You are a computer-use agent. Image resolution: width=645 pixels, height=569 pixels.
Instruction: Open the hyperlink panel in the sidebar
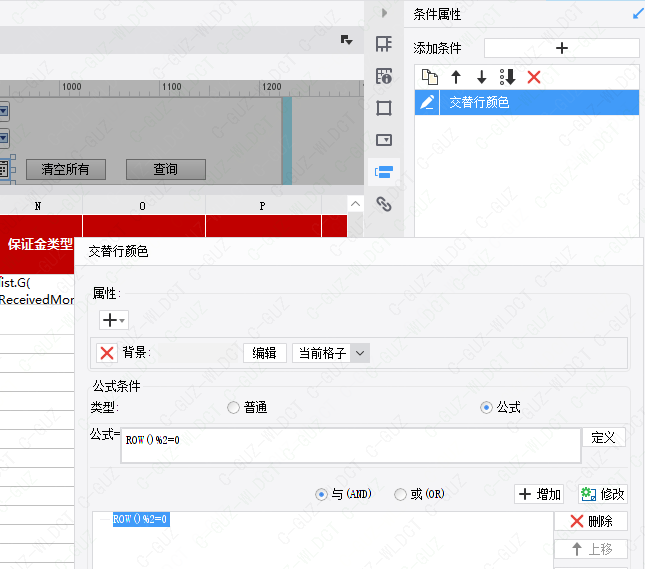coord(384,203)
